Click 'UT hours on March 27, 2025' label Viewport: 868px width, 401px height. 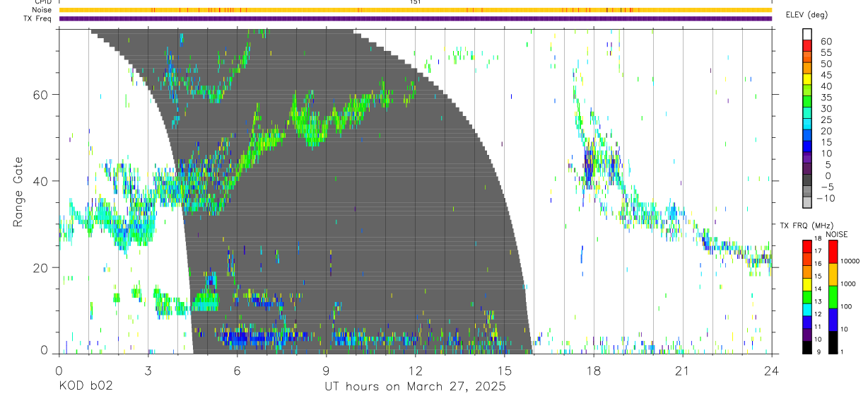(x=415, y=386)
